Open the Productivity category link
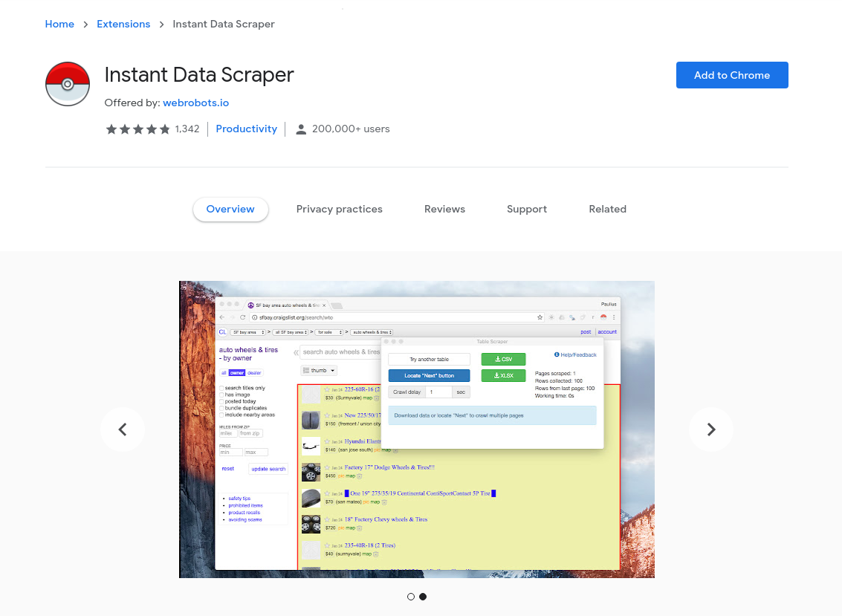Viewport: 842px width, 616px height. [247, 129]
